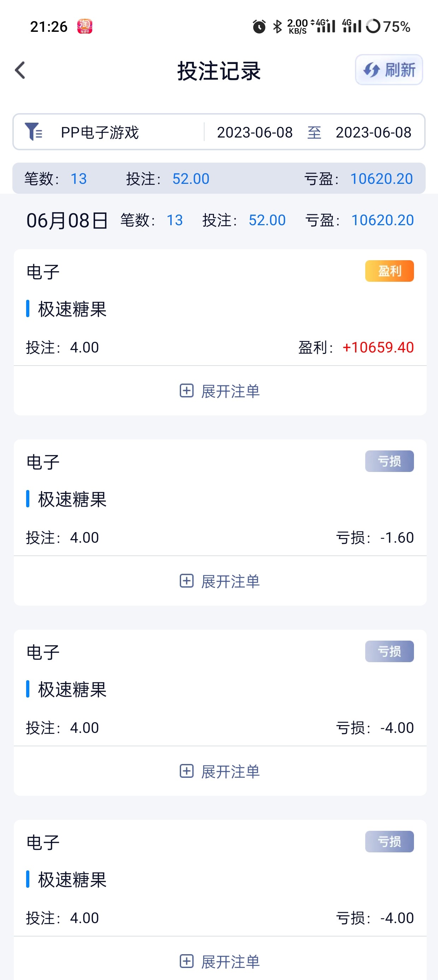Viewport: 438px width, 980px height.
Task: Tap the 亏损 badge on the -1.60 record
Action: pyautogui.click(x=389, y=461)
